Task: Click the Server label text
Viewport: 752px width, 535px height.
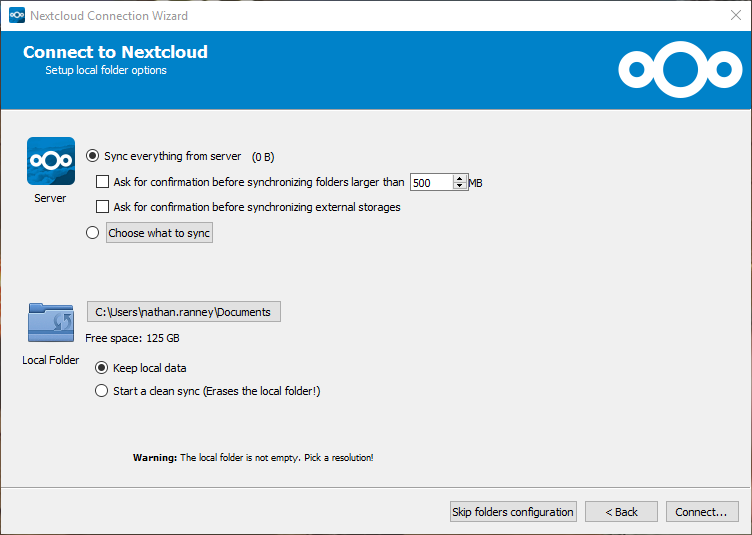Action: (x=50, y=198)
